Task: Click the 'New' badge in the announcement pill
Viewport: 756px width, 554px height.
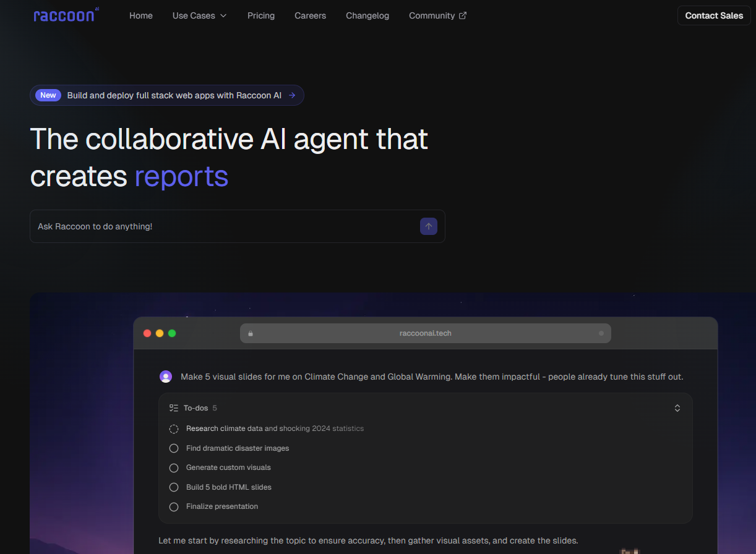Action: click(x=48, y=95)
